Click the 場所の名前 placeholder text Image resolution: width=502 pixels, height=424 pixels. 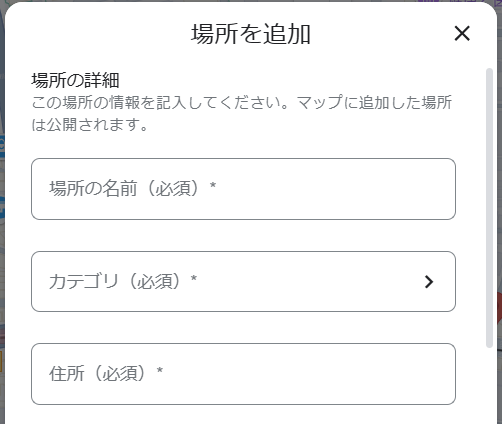[133, 188]
